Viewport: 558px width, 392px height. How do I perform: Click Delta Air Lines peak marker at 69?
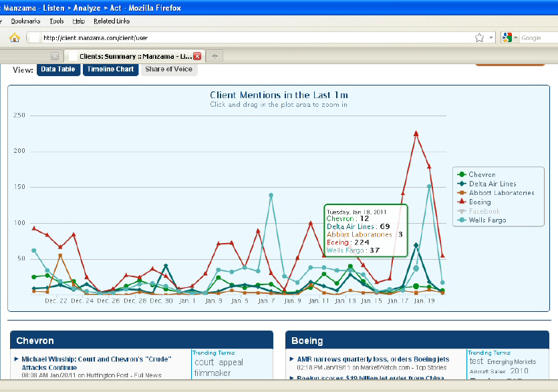coord(416,246)
